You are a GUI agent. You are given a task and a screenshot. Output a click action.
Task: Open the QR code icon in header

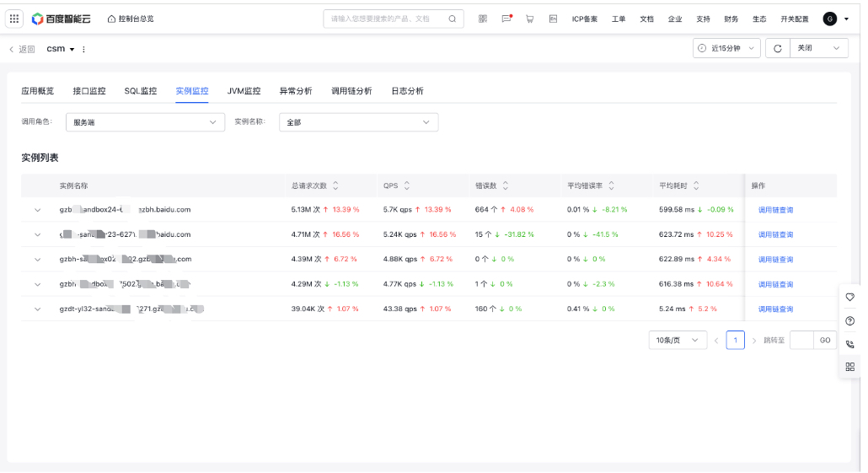(x=483, y=19)
